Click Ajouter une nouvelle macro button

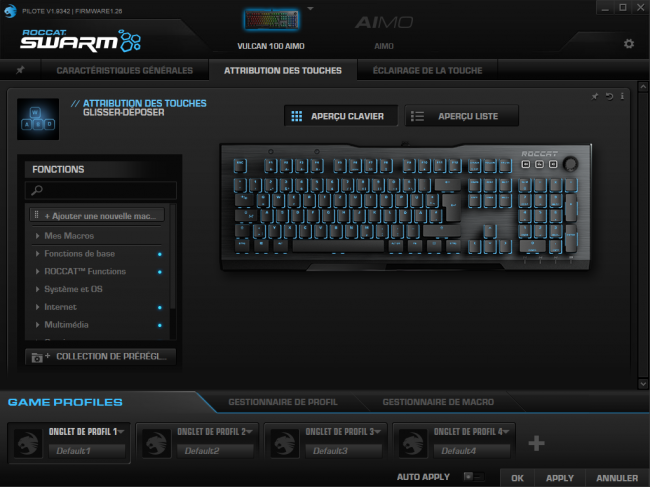pyautogui.click(x=97, y=216)
